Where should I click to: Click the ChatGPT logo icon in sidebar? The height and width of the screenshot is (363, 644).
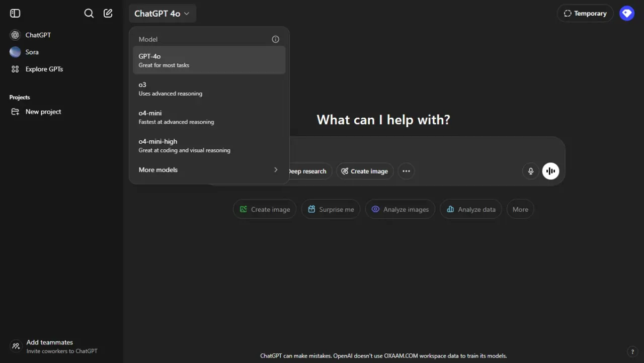[15, 35]
